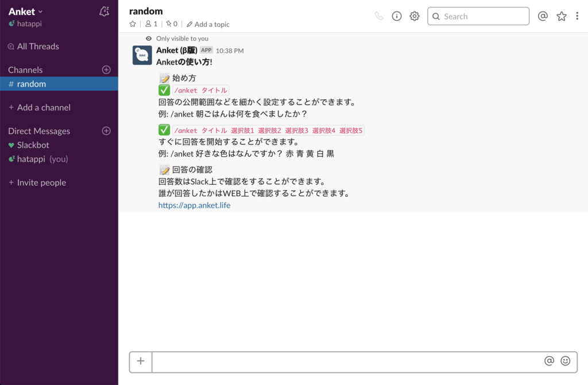Click the 10:38 PM timestamp

coord(230,50)
